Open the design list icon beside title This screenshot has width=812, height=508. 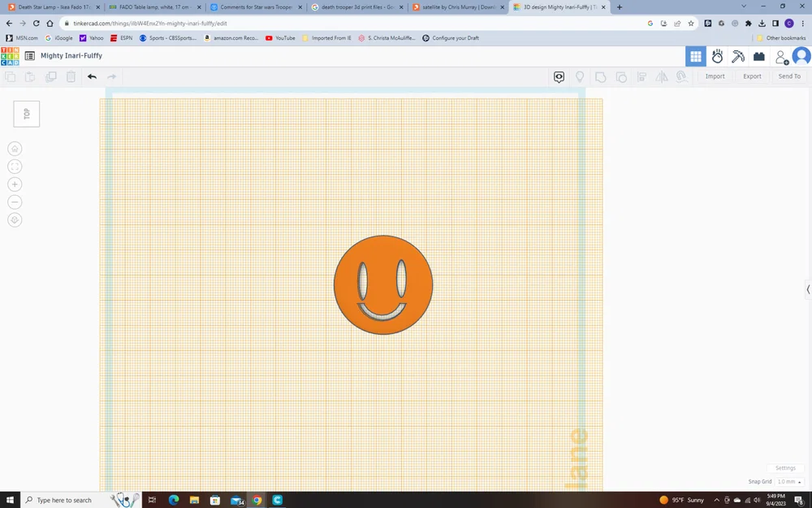coord(29,56)
